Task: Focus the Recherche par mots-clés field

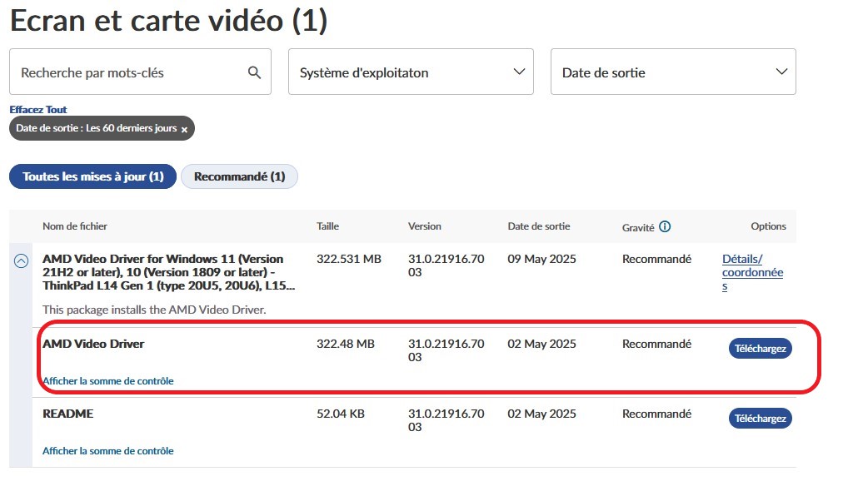Action: point(140,72)
